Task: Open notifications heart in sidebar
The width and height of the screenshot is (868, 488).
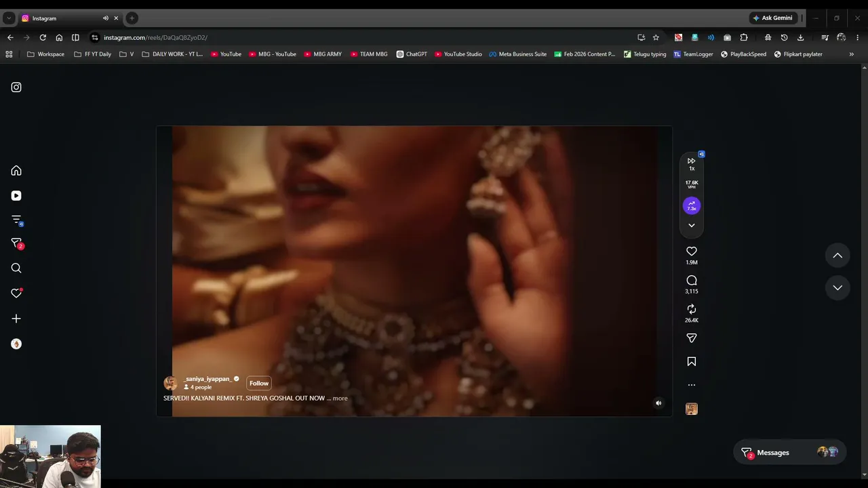Action: [x=16, y=293]
